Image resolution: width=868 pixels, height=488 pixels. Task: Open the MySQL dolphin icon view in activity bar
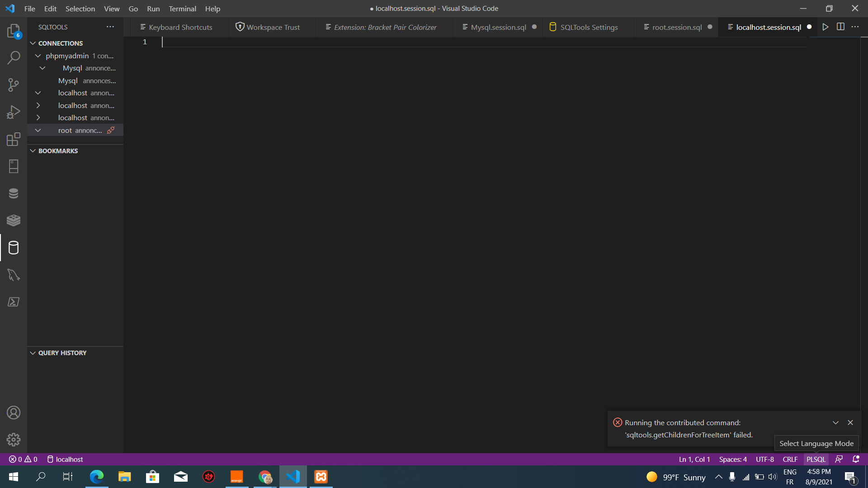point(14,275)
